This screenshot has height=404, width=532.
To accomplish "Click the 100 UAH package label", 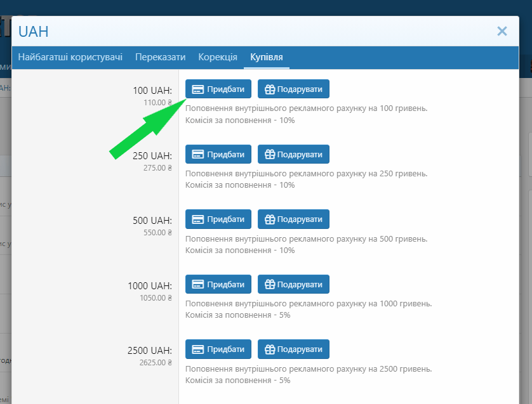I will coord(152,91).
